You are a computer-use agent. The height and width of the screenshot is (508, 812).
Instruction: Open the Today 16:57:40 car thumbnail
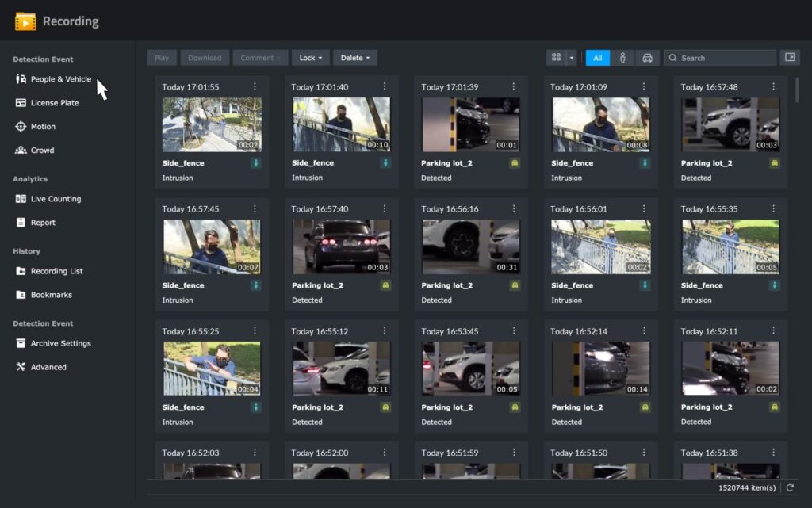pyautogui.click(x=341, y=246)
